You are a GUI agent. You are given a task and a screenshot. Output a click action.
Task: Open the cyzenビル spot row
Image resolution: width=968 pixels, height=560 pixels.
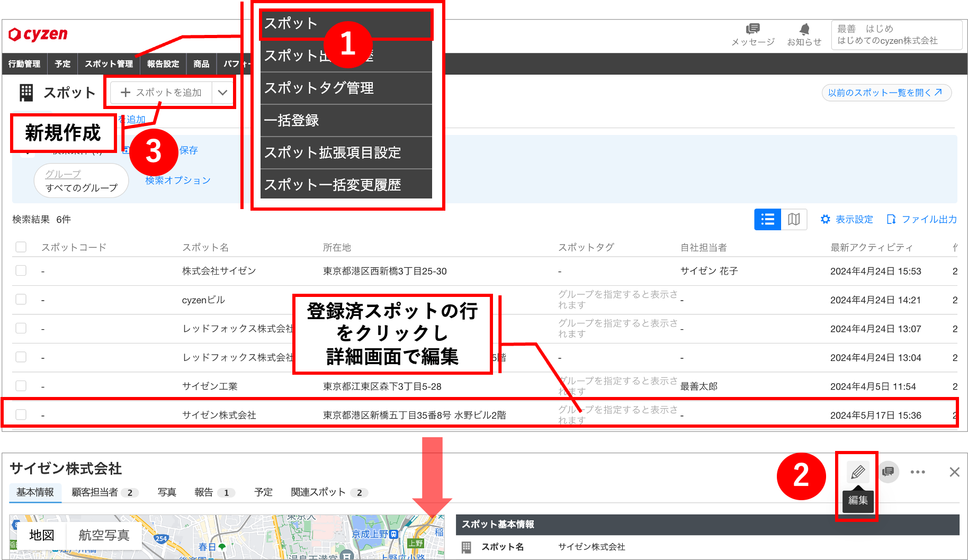(x=485, y=300)
